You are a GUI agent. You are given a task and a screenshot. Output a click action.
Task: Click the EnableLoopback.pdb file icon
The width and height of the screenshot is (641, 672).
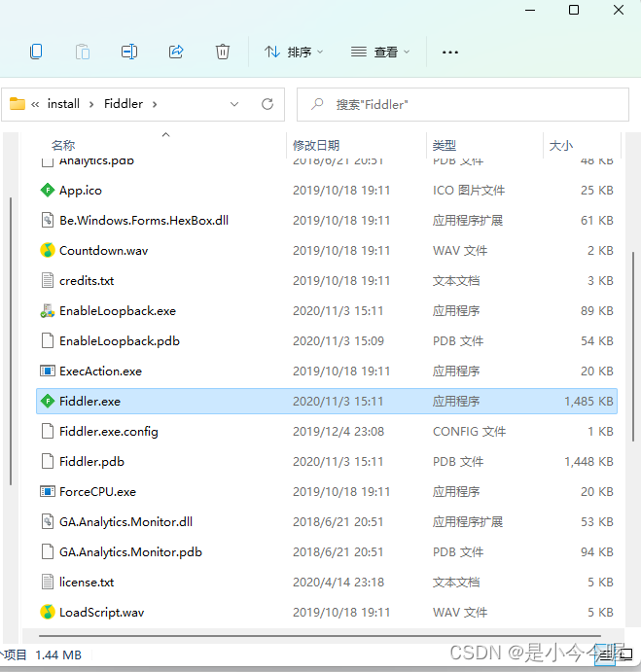(x=48, y=340)
